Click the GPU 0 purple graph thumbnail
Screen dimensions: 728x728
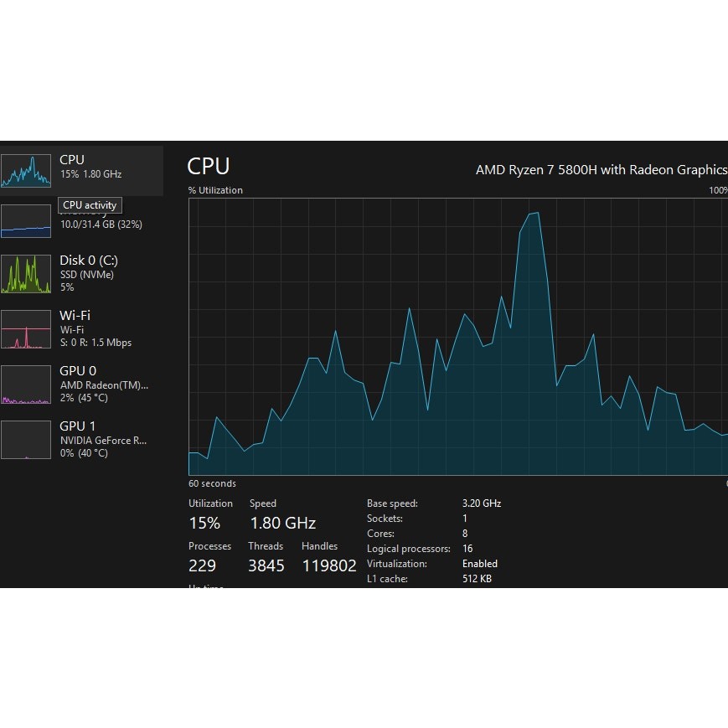click(26, 385)
